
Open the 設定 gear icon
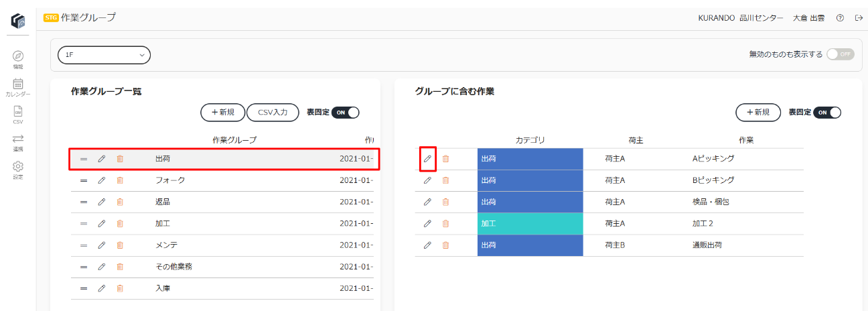pos(18,166)
